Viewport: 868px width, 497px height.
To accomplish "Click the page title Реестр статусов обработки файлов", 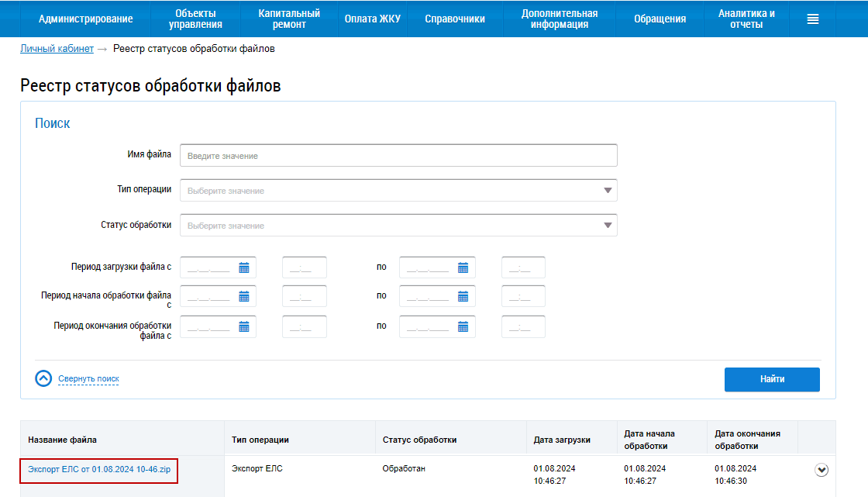I will click(x=150, y=86).
